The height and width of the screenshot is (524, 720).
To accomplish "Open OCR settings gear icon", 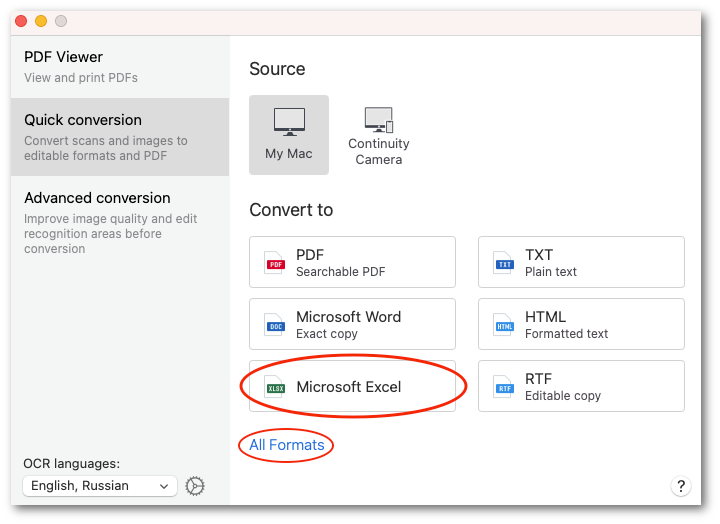I will pyautogui.click(x=195, y=486).
